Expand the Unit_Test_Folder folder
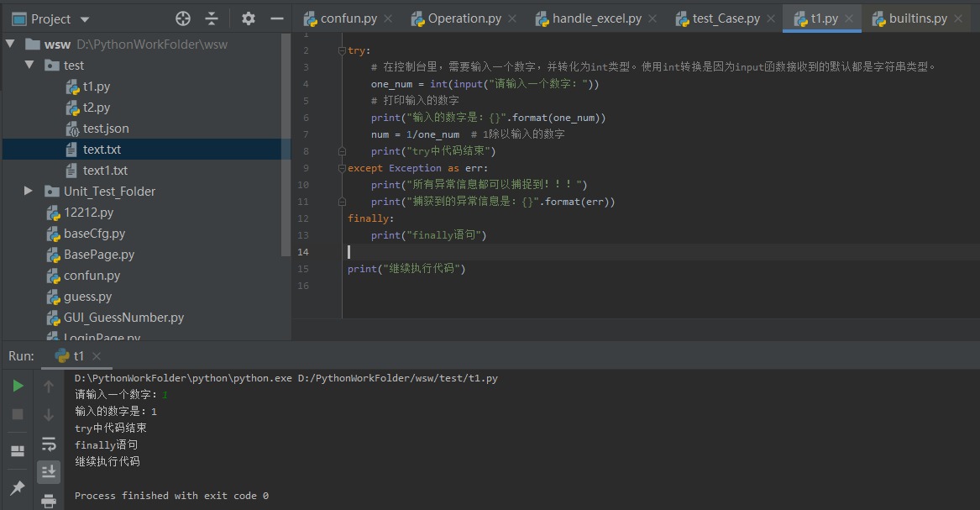The height and width of the screenshot is (510, 980). tap(28, 191)
